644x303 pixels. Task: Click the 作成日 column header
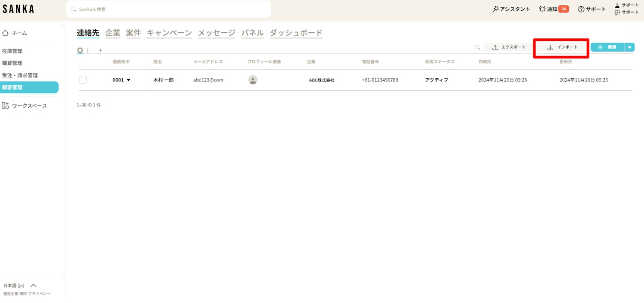[485, 62]
